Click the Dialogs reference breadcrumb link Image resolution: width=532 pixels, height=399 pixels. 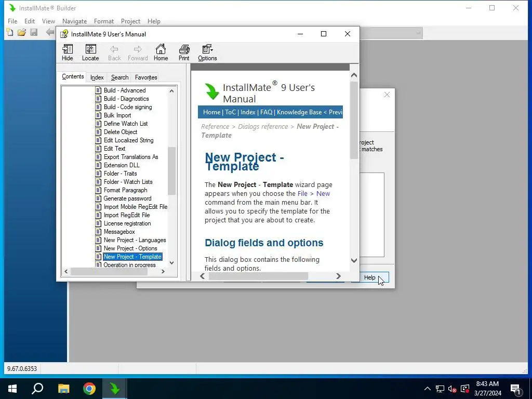(263, 127)
